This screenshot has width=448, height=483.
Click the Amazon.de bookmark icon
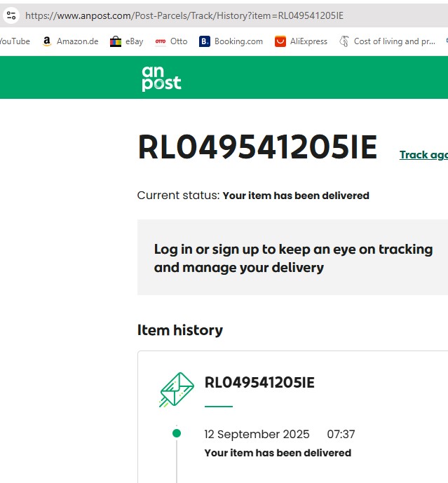tap(47, 41)
